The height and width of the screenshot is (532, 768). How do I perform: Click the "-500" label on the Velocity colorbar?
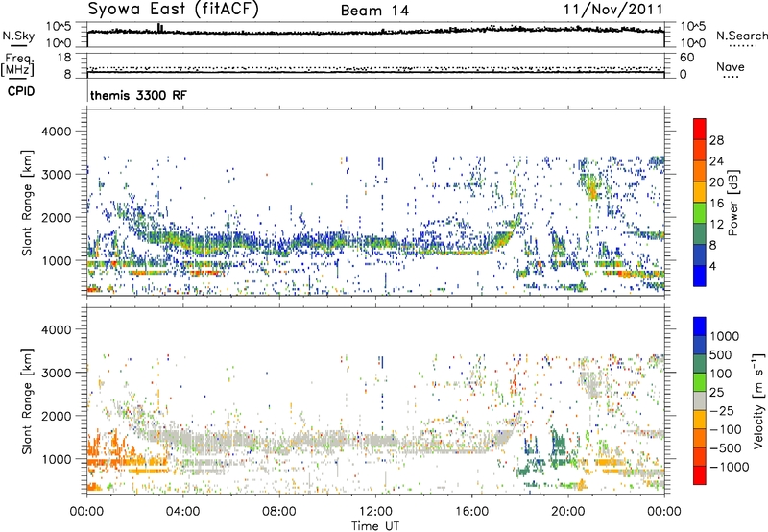tap(727, 448)
